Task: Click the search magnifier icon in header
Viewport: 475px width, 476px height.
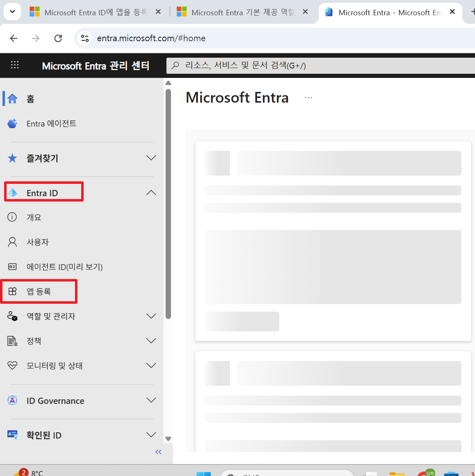Action: point(175,65)
